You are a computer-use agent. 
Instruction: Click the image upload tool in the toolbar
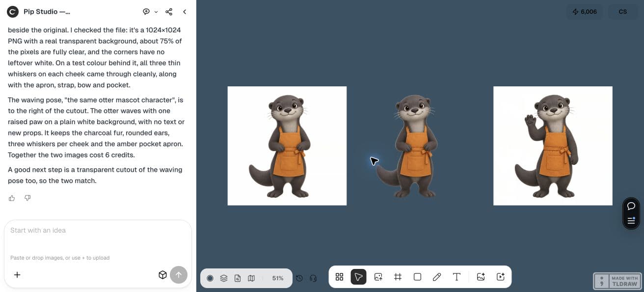[378, 277]
